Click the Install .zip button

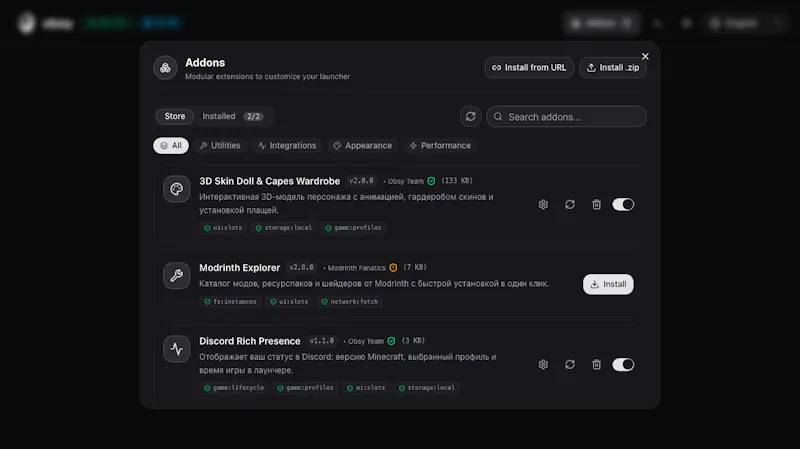(613, 68)
